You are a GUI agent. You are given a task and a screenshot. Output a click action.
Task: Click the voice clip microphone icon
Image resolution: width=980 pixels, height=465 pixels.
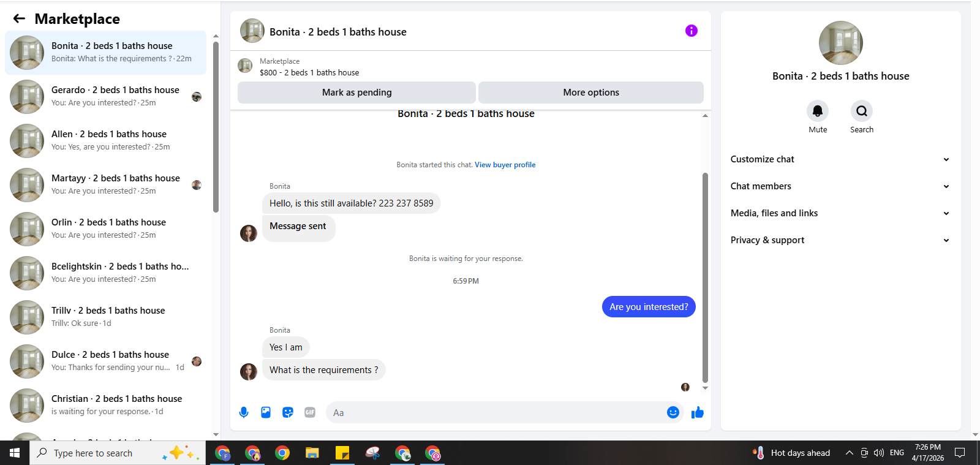tap(244, 412)
